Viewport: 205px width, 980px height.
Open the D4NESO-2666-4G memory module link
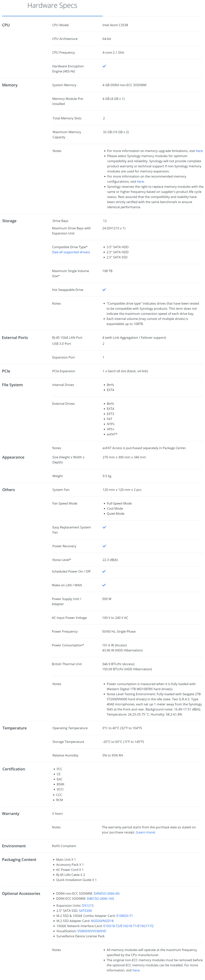point(106,893)
